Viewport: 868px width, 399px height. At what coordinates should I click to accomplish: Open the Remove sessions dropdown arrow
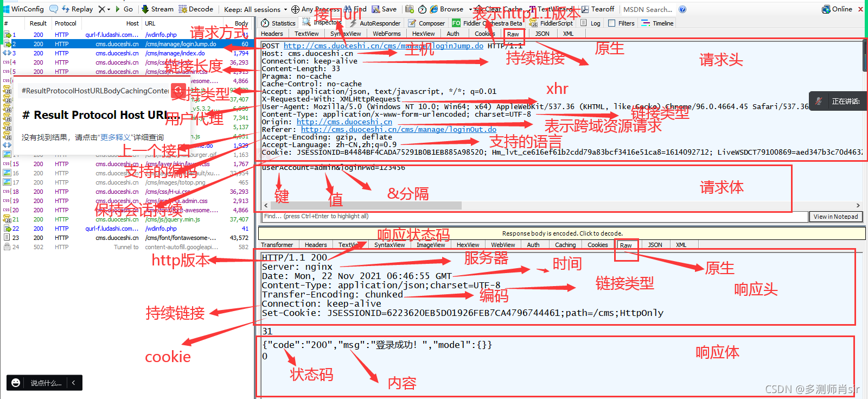[x=108, y=9]
